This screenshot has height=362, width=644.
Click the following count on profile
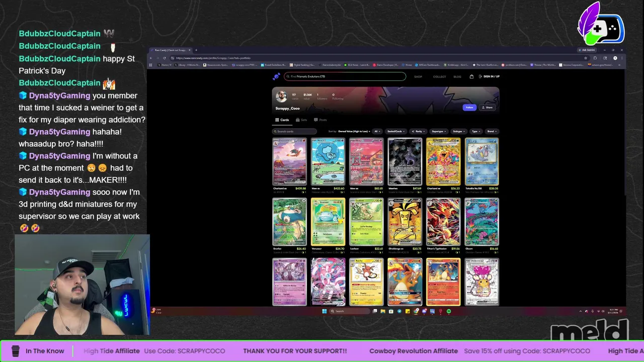[338, 96]
